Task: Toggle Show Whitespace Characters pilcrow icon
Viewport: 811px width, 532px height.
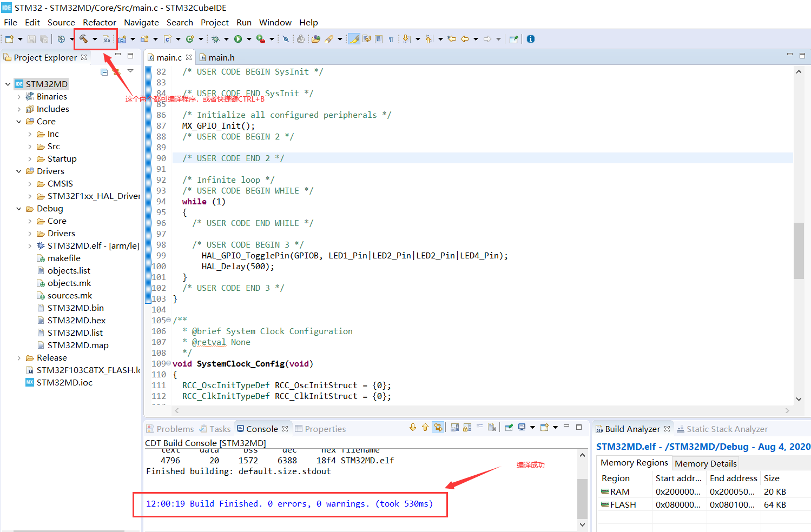Action: click(391, 39)
